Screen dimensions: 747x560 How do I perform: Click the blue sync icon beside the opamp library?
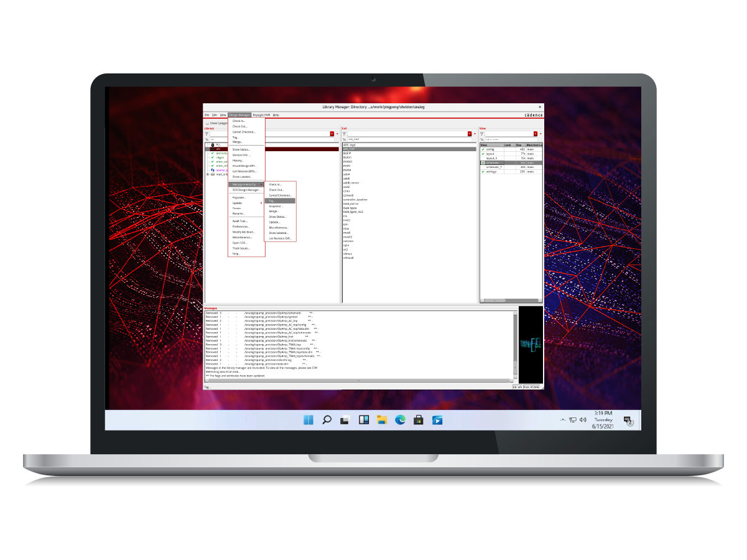[x=212, y=169]
